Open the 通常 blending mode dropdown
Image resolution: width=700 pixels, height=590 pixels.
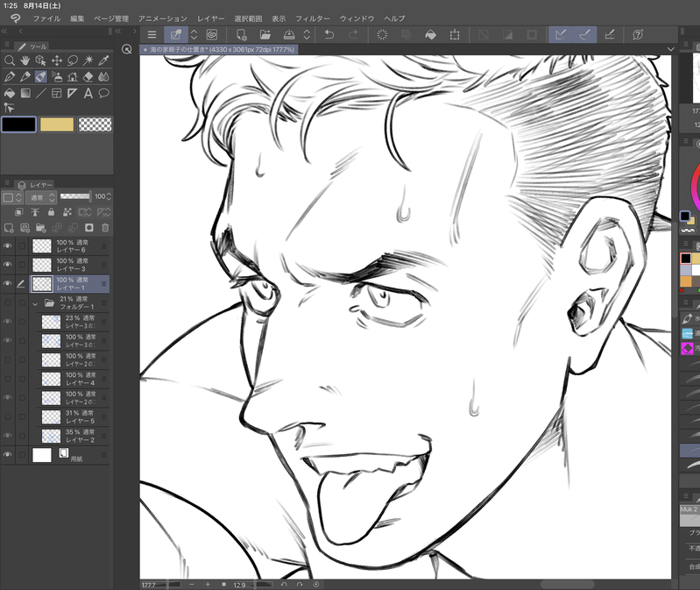(x=40, y=197)
